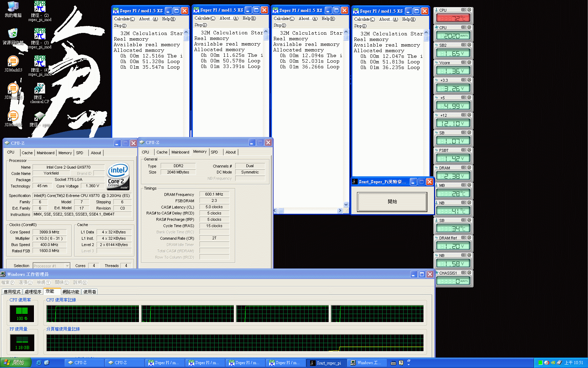Click the language bar help icon
Viewport: 588px width, 368px height.
point(401,363)
